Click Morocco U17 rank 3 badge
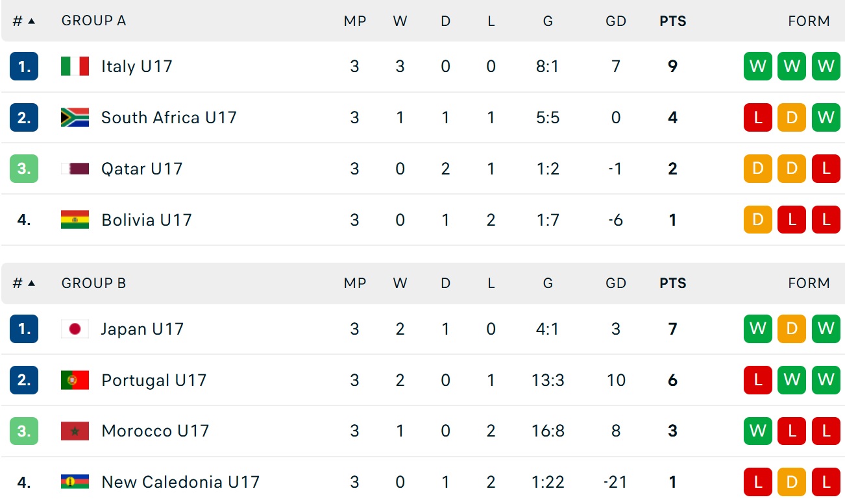Viewport: 845px width, 504px height. click(x=24, y=431)
